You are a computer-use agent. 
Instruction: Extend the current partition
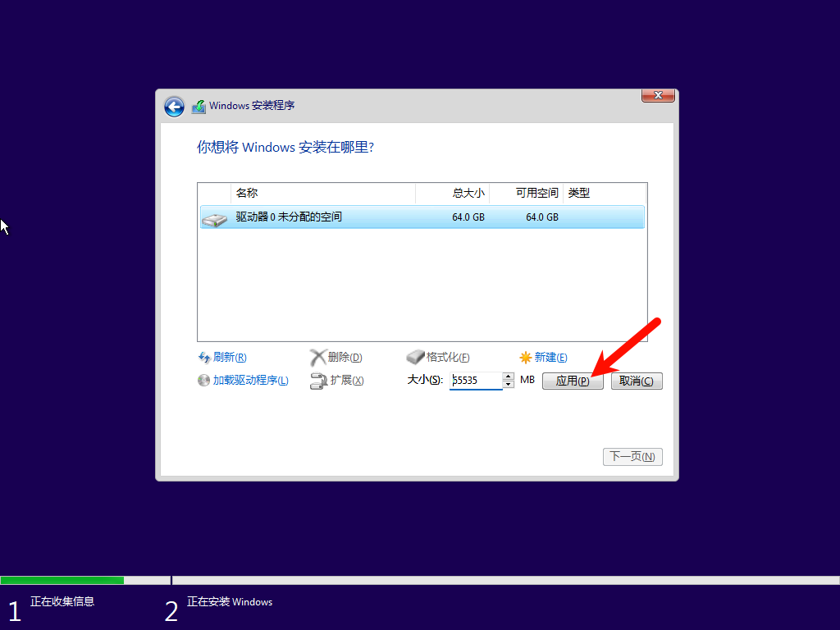(342, 381)
